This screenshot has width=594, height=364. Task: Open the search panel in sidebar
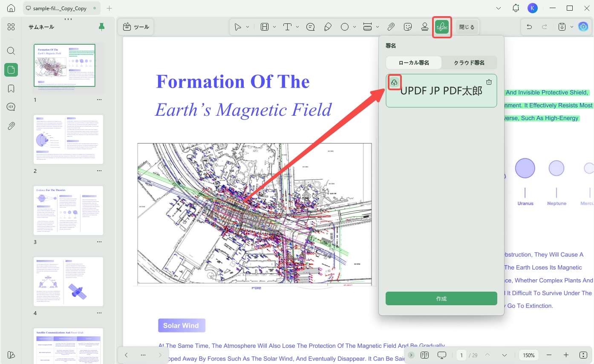(11, 51)
